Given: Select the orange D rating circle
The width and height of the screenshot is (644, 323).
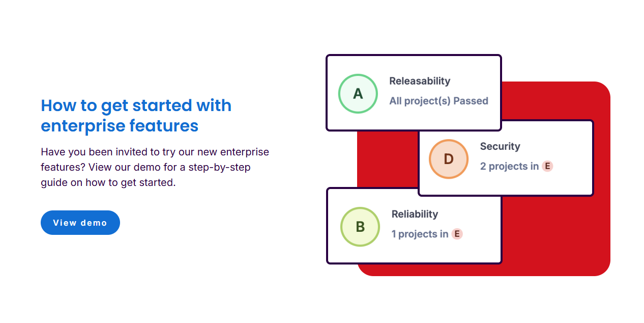Looking at the screenshot, I should (x=449, y=159).
